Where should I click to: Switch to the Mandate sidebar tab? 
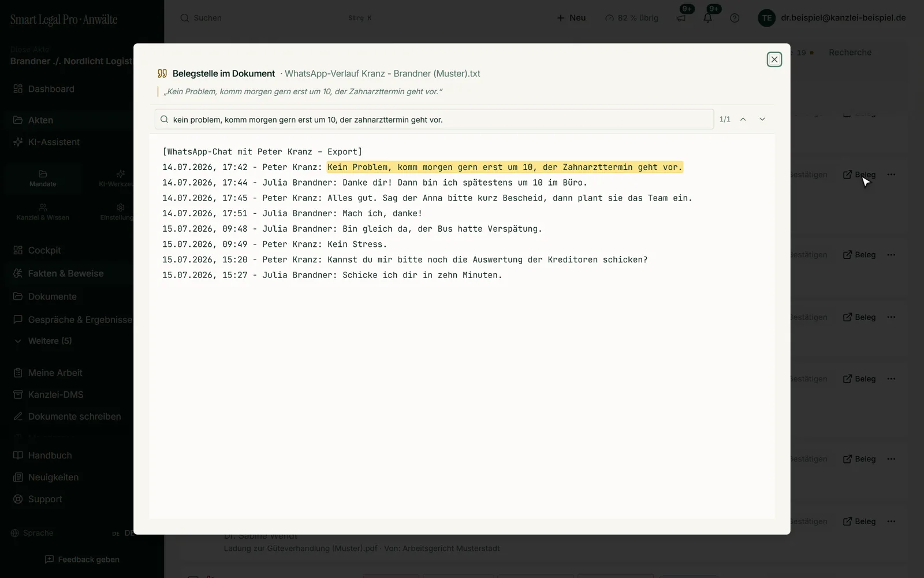tap(43, 179)
